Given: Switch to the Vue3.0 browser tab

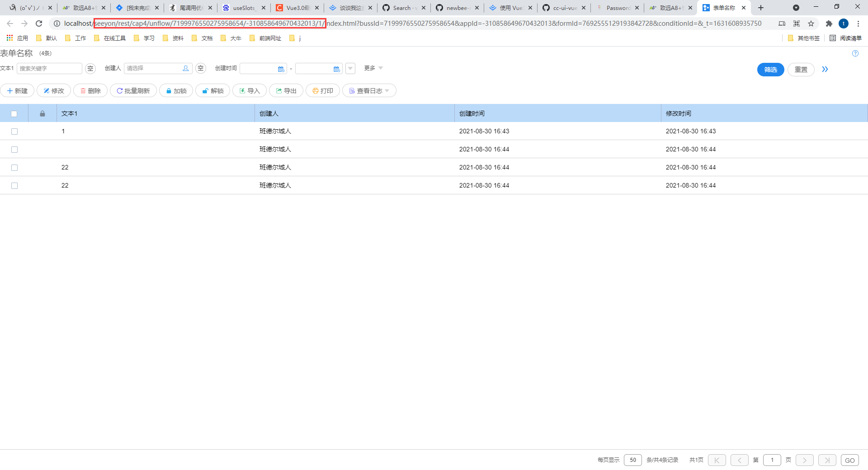Looking at the screenshot, I should tap(297, 8).
